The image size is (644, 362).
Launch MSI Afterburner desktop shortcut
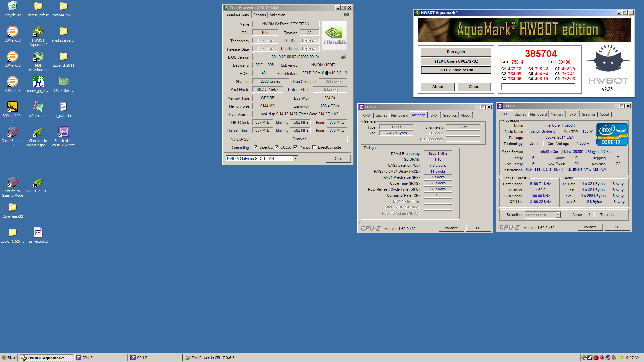(x=38, y=61)
